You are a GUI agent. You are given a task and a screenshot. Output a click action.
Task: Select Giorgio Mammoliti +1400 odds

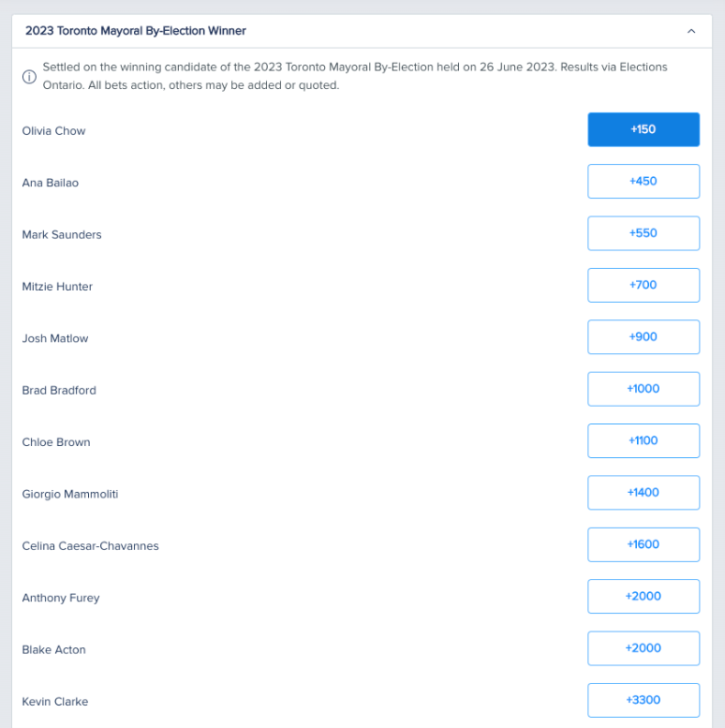644,493
